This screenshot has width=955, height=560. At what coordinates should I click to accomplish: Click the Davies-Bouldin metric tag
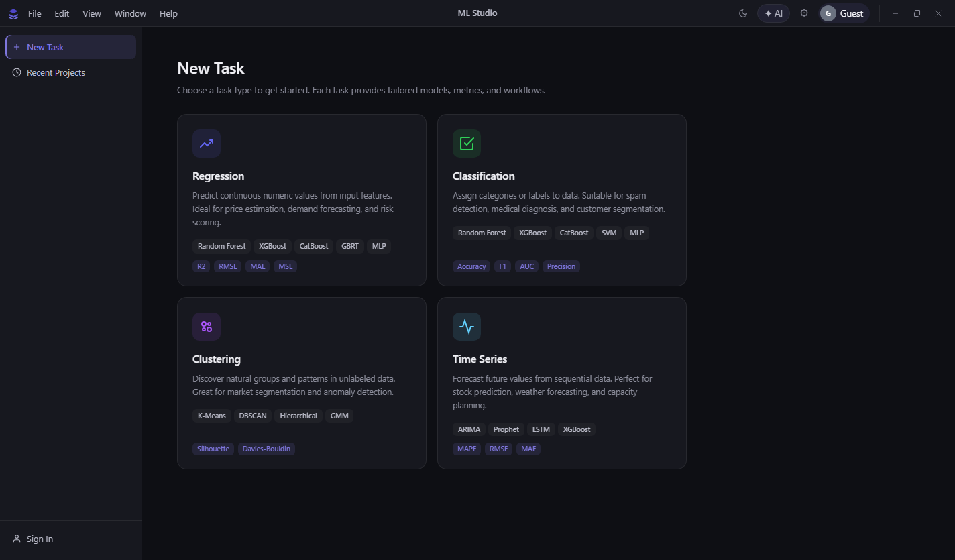(266, 449)
